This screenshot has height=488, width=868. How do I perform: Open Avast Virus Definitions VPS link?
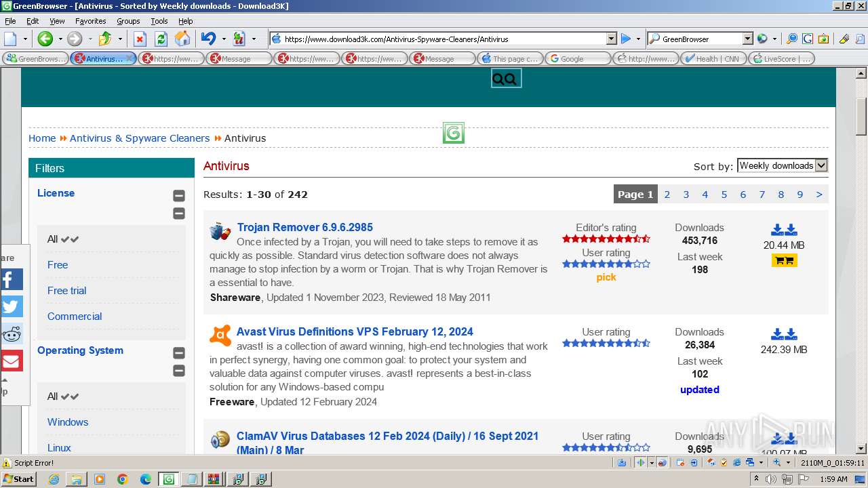tap(355, 331)
